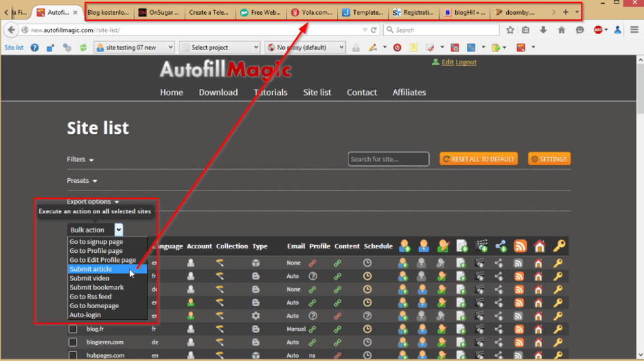Choose 'Go to Rss feed' bulk action

tap(107, 297)
